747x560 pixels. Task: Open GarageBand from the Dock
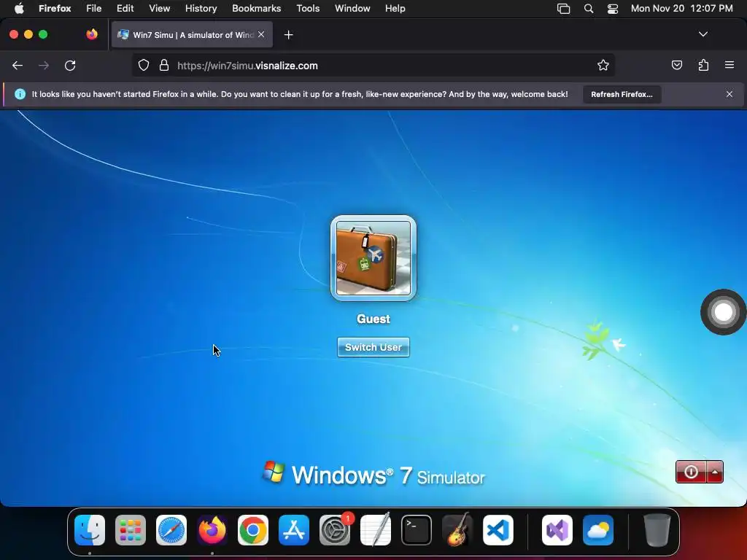pos(457,530)
